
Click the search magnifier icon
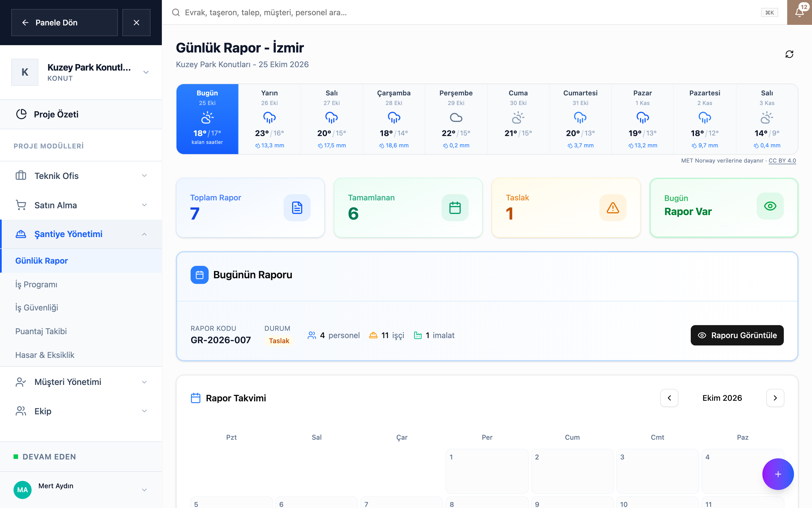(x=176, y=12)
